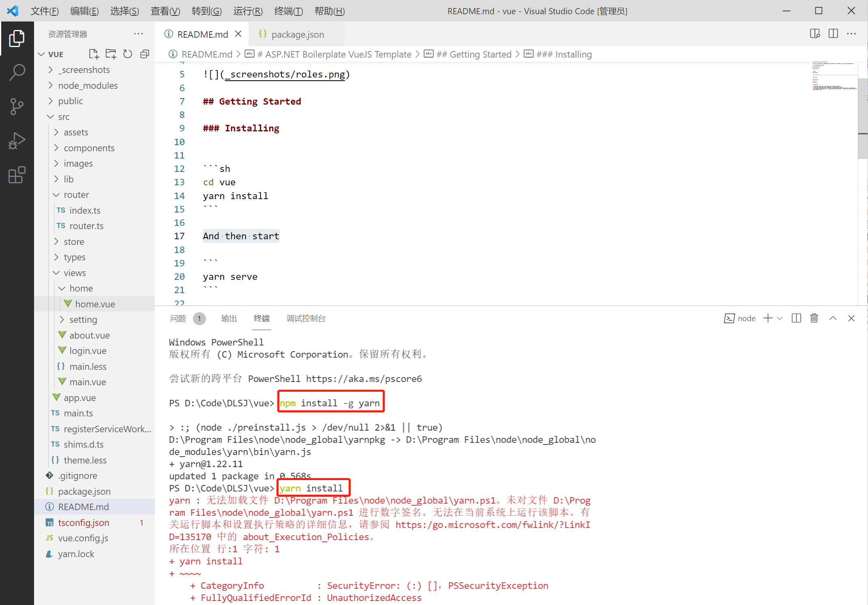Open the 问题 problems panel tab

pos(178,318)
